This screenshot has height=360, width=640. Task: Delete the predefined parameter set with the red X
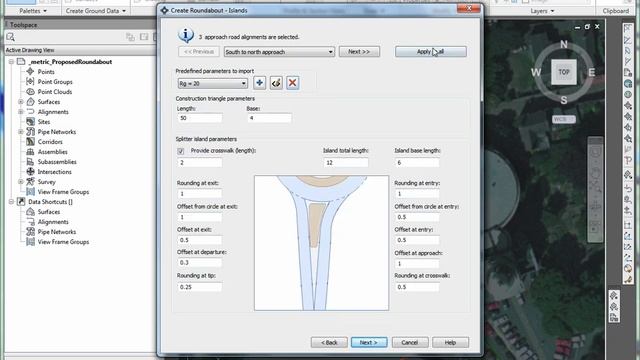[292, 83]
